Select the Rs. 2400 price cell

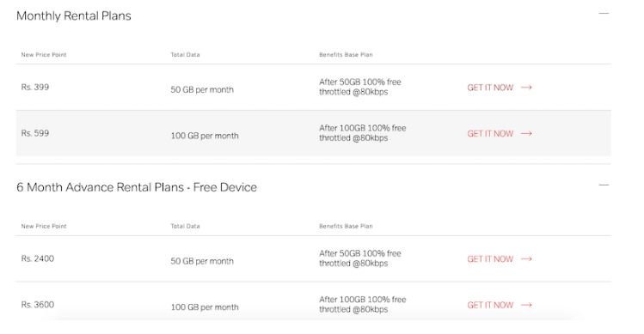click(x=37, y=258)
